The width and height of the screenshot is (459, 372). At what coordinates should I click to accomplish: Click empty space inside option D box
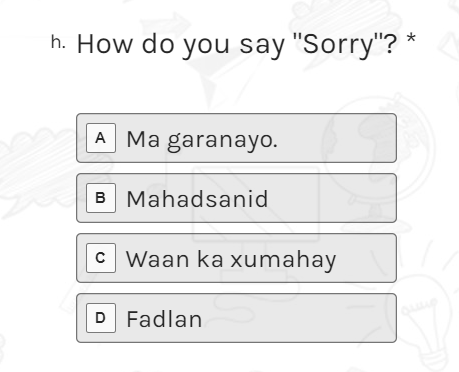300,318
